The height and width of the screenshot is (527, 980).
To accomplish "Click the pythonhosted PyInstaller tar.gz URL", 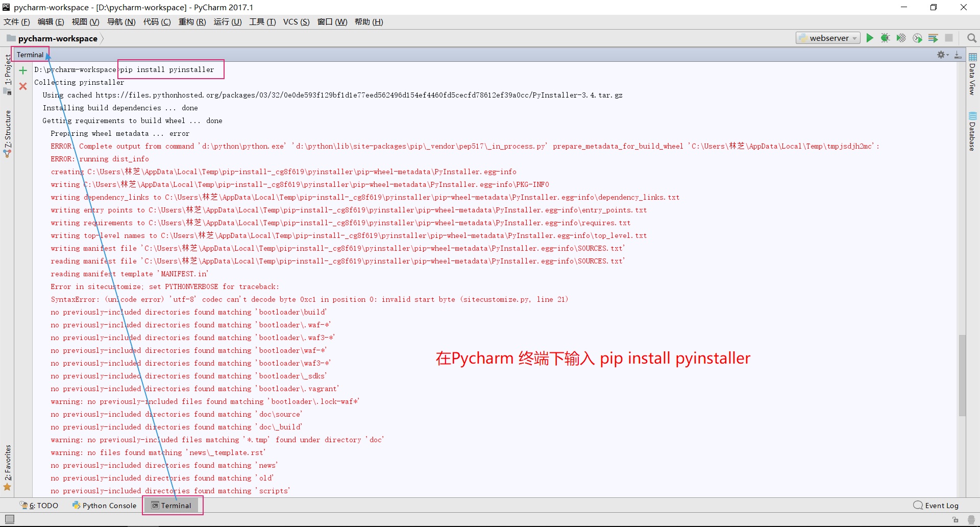I will (x=359, y=95).
